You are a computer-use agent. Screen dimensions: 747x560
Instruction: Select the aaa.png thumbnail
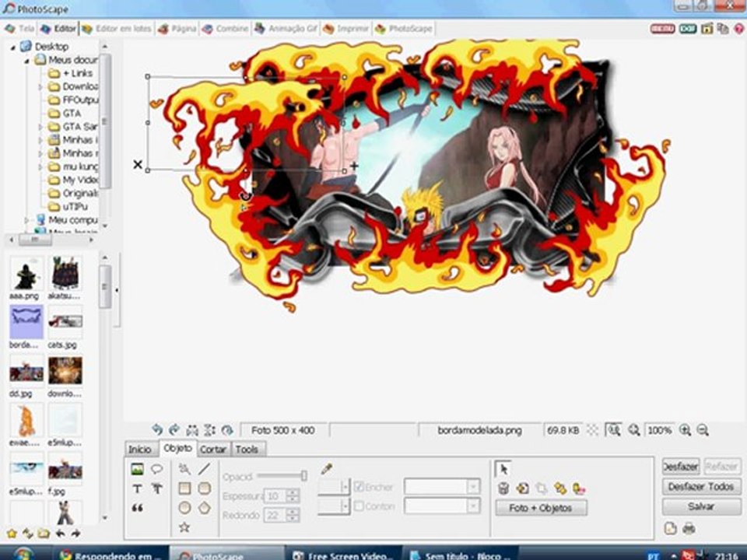point(26,273)
